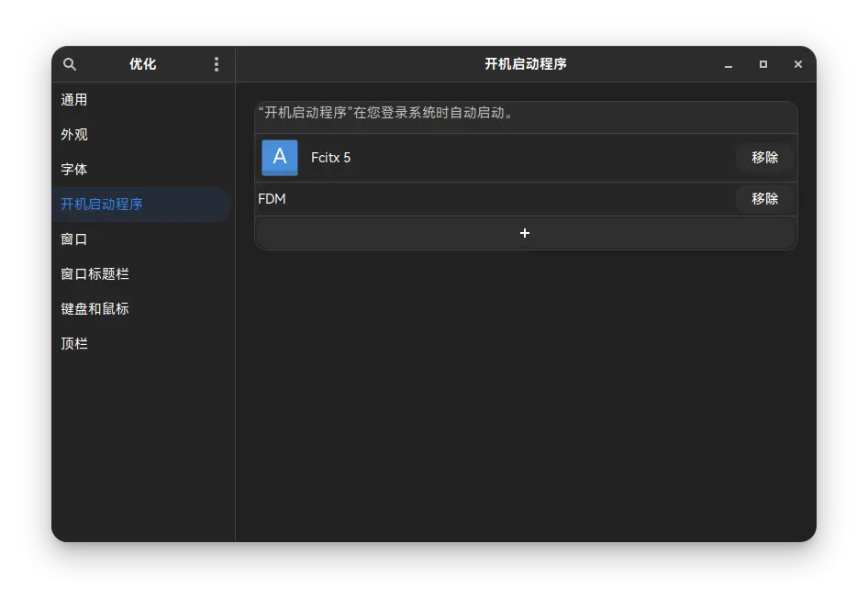Screen dimensions: 868x599
Task: Click the minimize button of the window
Action: (728, 65)
